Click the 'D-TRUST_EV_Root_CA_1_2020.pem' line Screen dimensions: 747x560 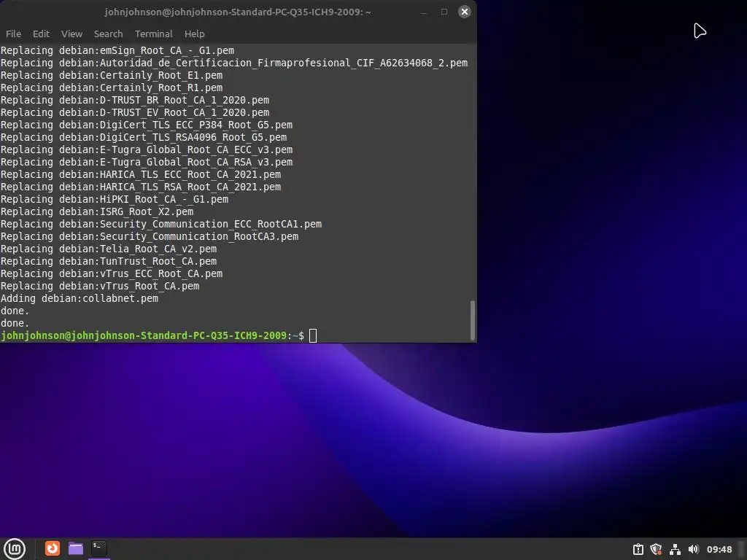click(x=135, y=112)
